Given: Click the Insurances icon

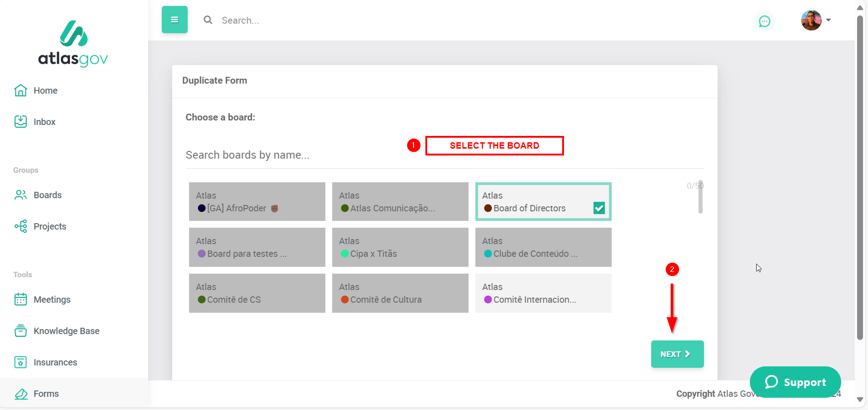Looking at the screenshot, I should point(20,362).
